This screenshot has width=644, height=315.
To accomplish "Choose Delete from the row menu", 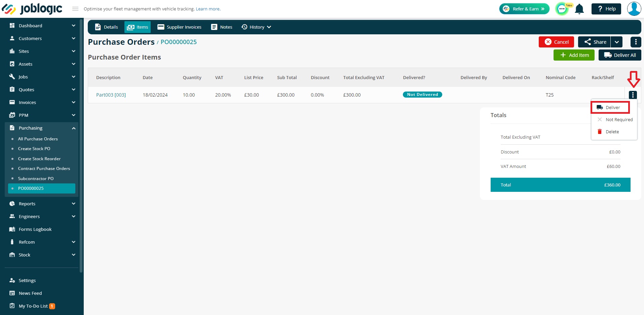I will coord(614,132).
